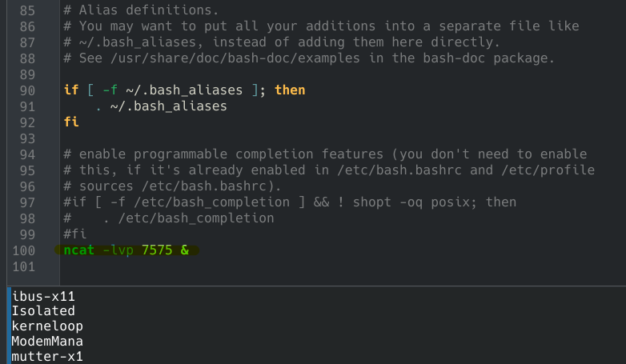Select the ibus-x11 entry in the list
This screenshot has height=364, width=626.
tap(44, 297)
